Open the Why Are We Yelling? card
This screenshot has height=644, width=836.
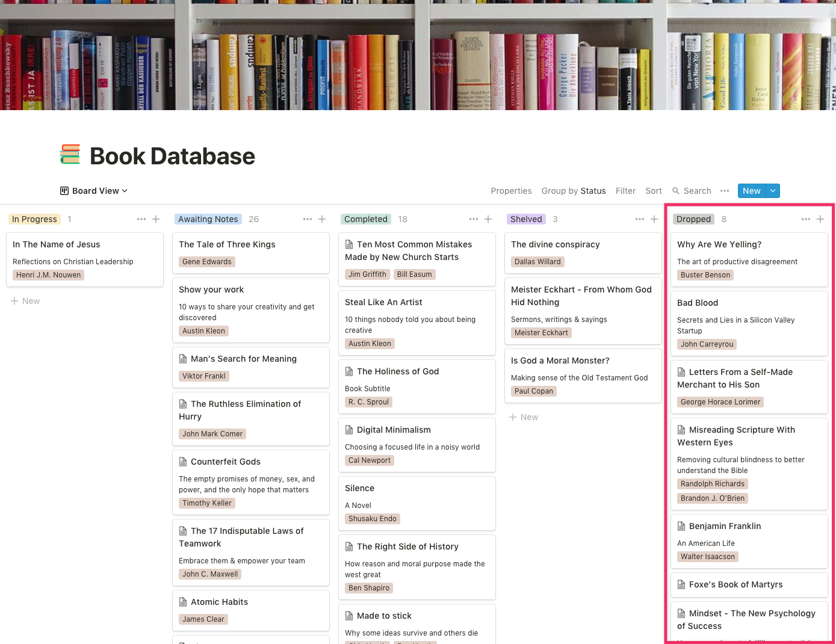[x=749, y=259]
